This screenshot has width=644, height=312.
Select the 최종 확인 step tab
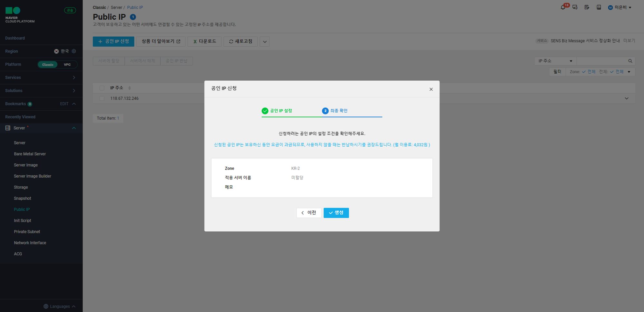pos(335,111)
